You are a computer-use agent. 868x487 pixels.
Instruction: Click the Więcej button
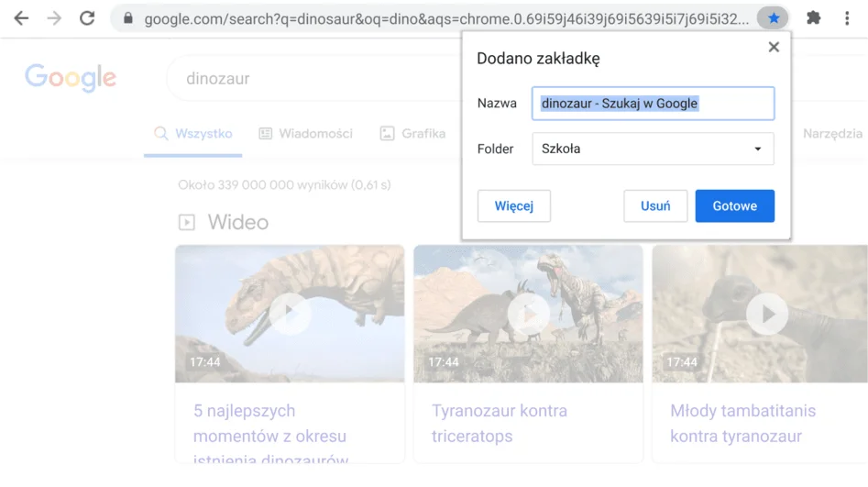click(x=513, y=206)
